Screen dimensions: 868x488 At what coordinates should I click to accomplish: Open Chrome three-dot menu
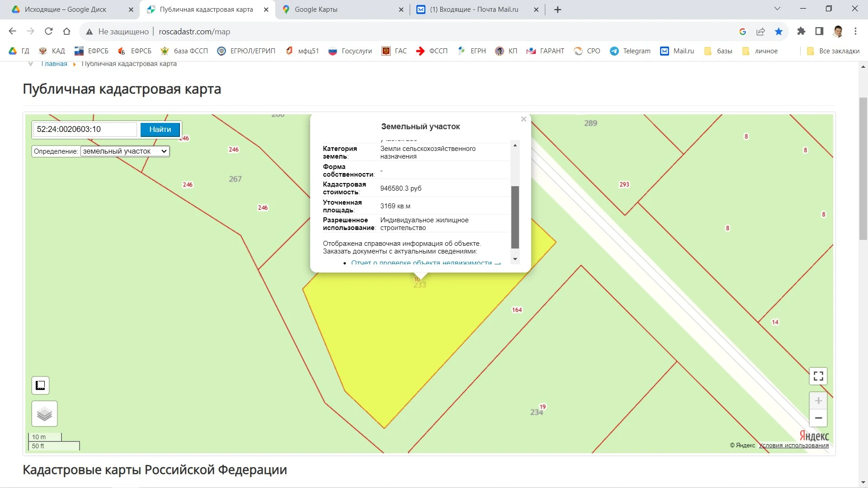click(x=855, y=31)
